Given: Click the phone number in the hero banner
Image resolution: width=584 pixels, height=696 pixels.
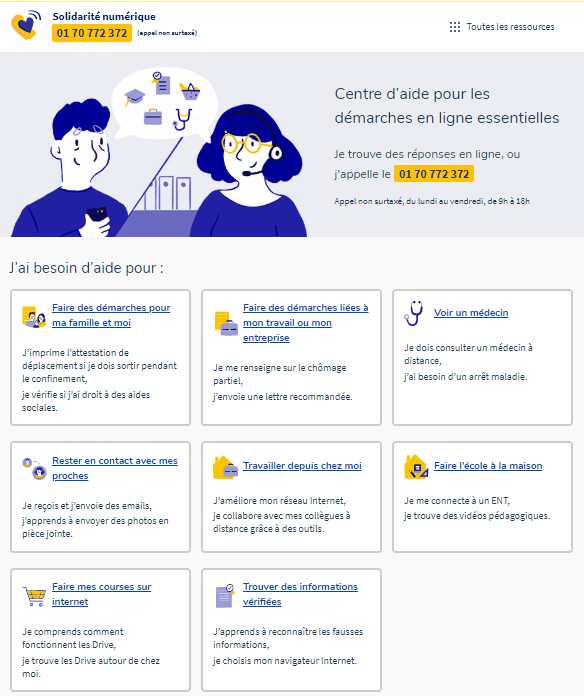Looking at the screenshot, I should [434, 174].
